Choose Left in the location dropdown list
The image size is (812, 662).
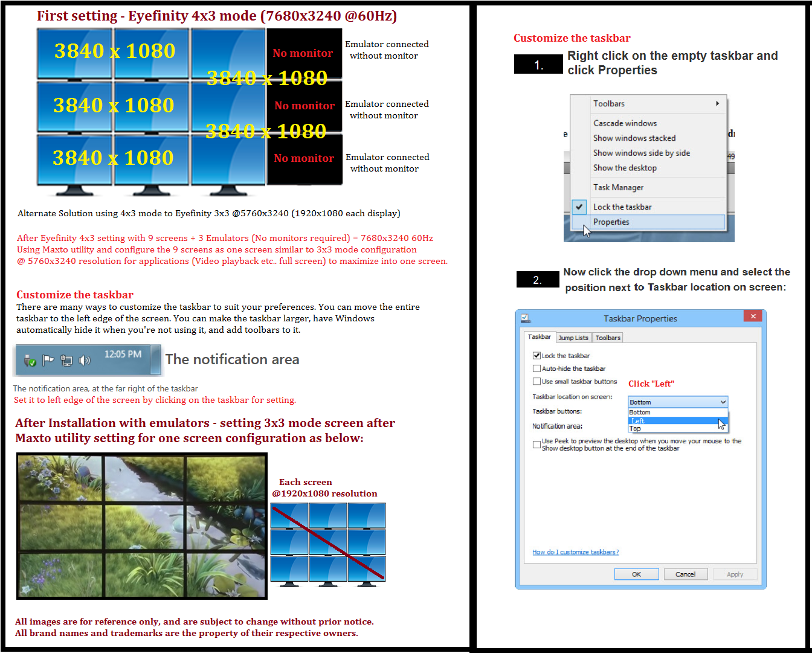click(x=678, y=420)
